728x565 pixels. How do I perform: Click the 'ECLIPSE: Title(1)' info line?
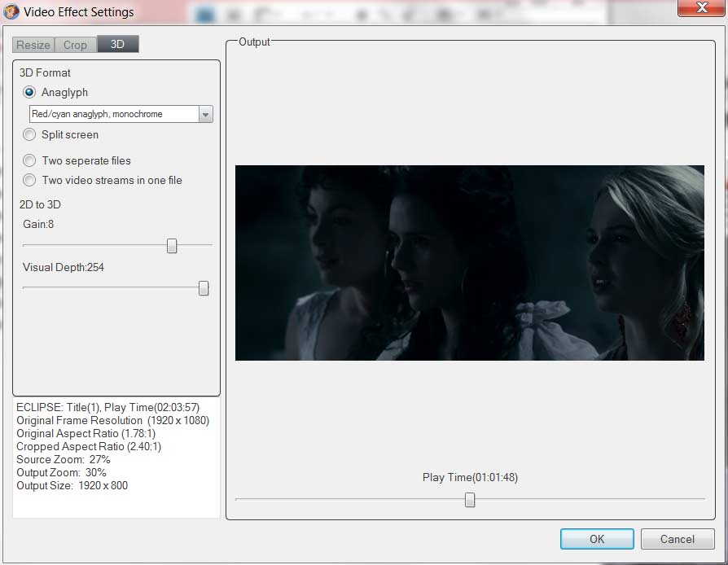point(107,408)
